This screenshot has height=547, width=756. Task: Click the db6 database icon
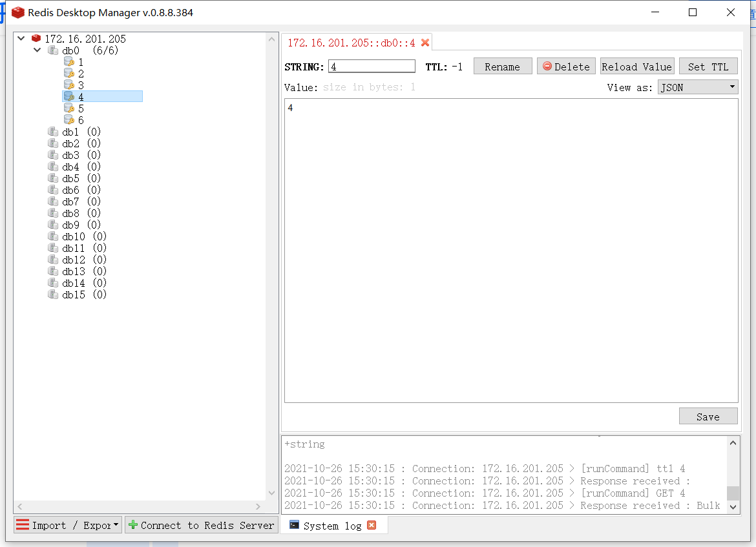[x=53, y=189]
